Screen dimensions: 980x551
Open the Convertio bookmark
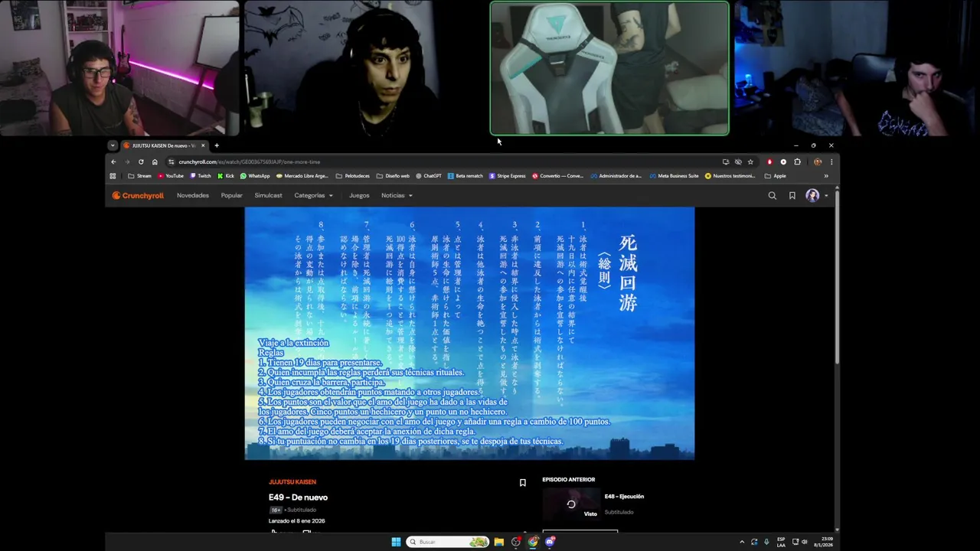point(557,176)
